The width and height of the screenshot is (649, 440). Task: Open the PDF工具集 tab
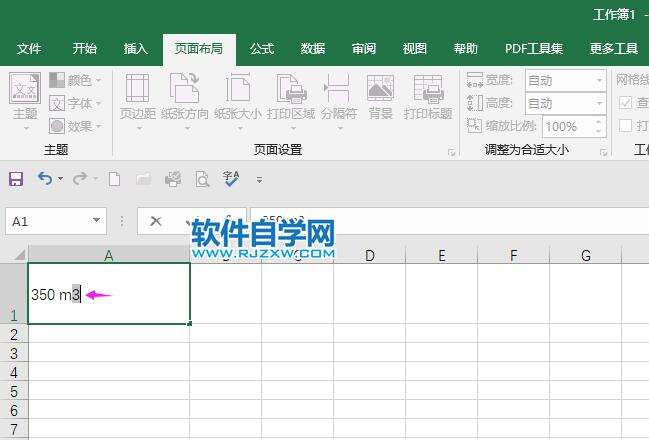click(534, 48)
